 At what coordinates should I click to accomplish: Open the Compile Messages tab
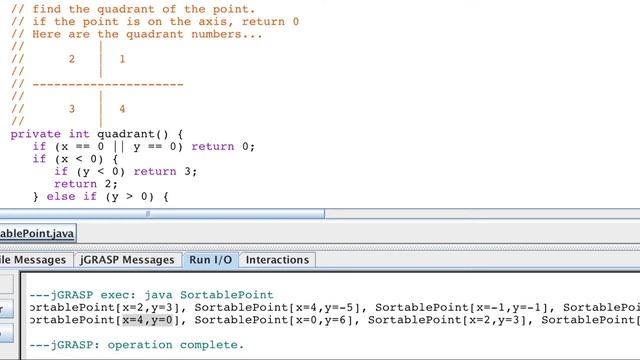35,260
